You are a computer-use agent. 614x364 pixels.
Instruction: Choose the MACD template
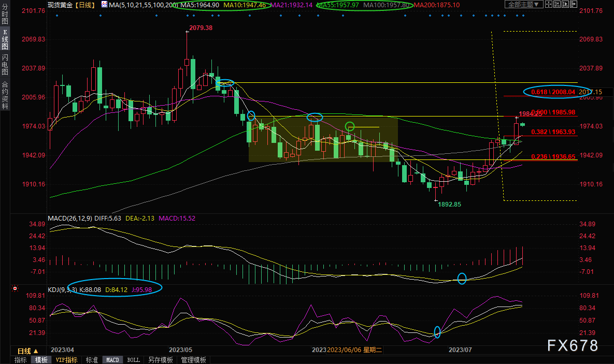(112, 360)
